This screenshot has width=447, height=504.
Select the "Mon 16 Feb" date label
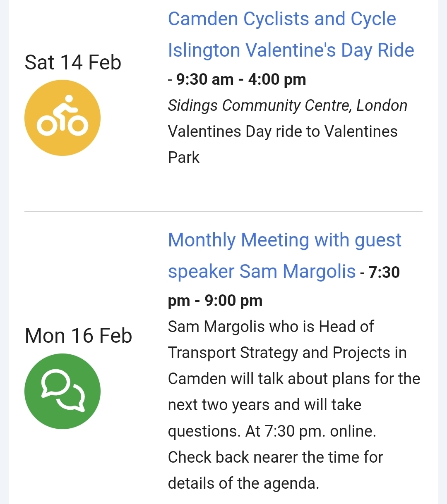pyautogui.click(x=78, y=335)
